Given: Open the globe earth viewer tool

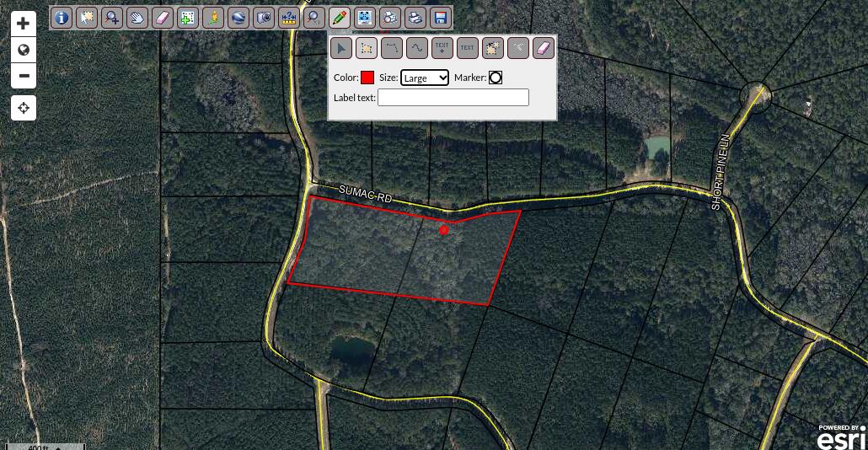Looking at the screenshot, I should [x=238, y=18].
